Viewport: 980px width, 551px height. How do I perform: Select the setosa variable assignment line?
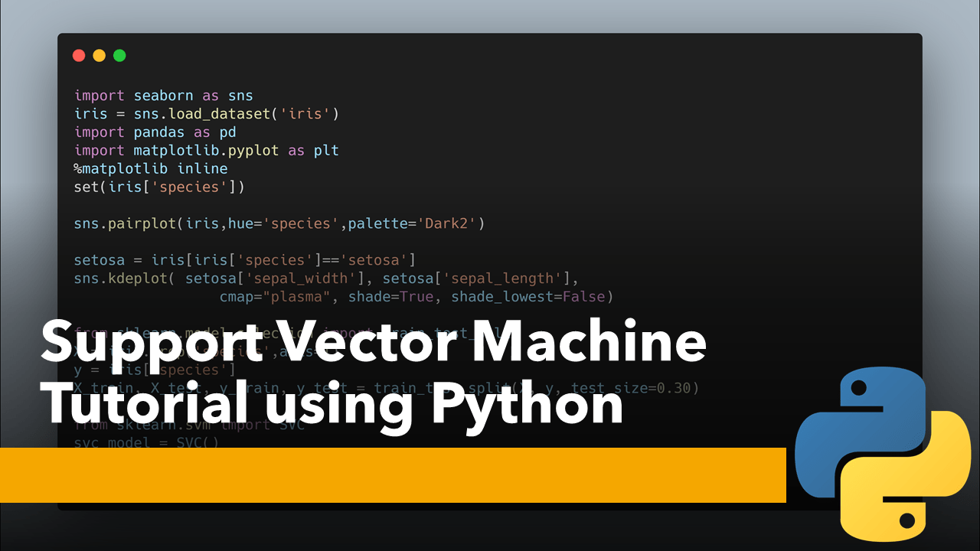pyautogui.click(x=245, y=260)
